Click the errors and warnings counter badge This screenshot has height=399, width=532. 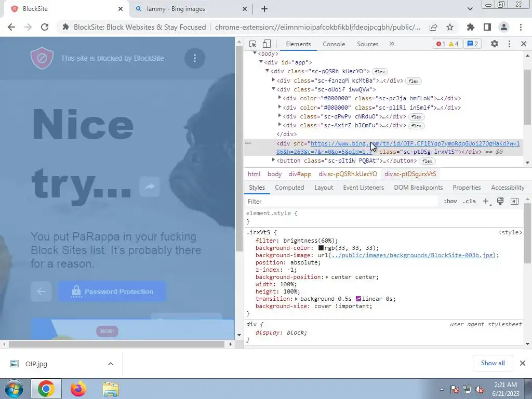click(447, 44)
